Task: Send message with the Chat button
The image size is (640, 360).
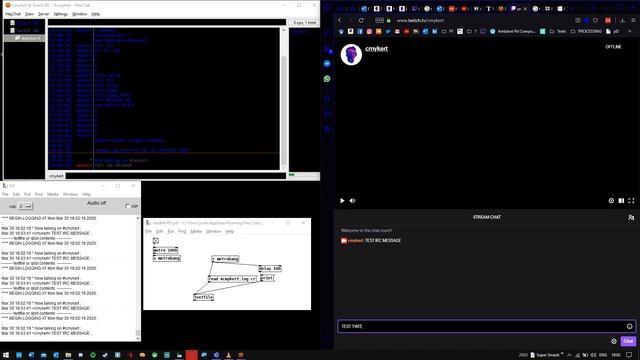Action: (x=628, y=341)
